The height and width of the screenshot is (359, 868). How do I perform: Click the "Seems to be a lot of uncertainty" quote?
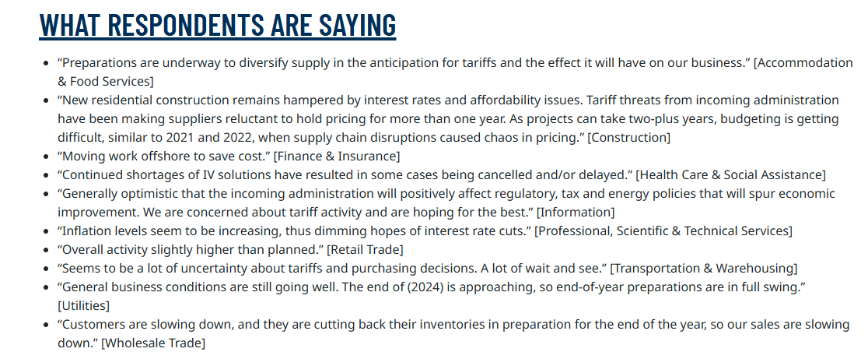coord(332,268)
